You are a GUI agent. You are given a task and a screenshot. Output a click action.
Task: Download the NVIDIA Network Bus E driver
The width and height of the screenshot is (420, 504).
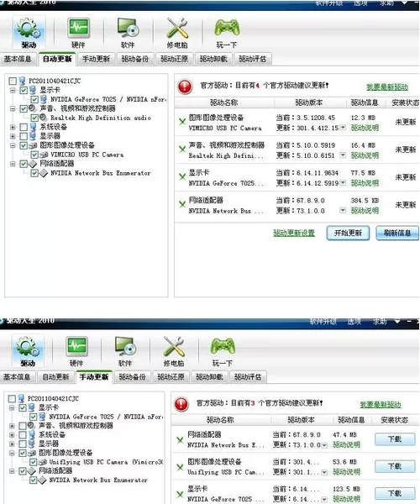395,439
